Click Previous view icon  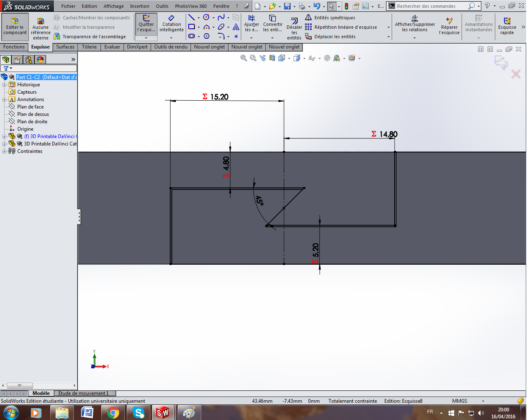[263, 58]
